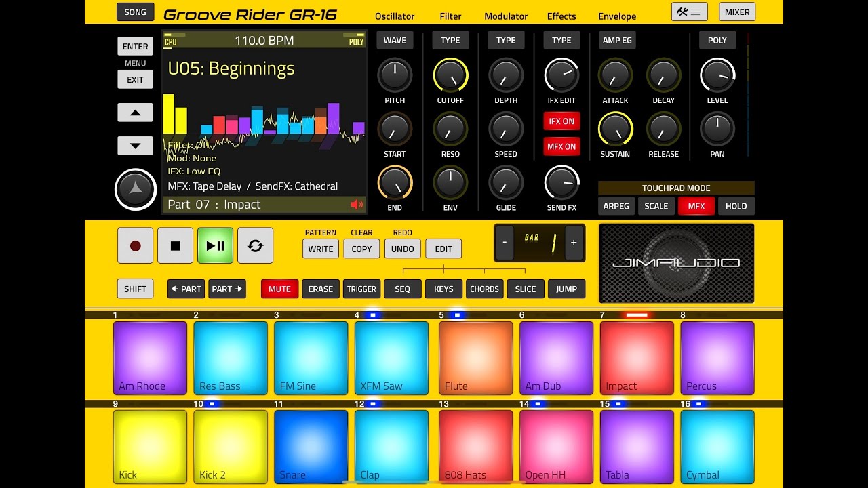This screenshot has height=488, width=868.
Task: Go to previous part button
Action: 186,289
